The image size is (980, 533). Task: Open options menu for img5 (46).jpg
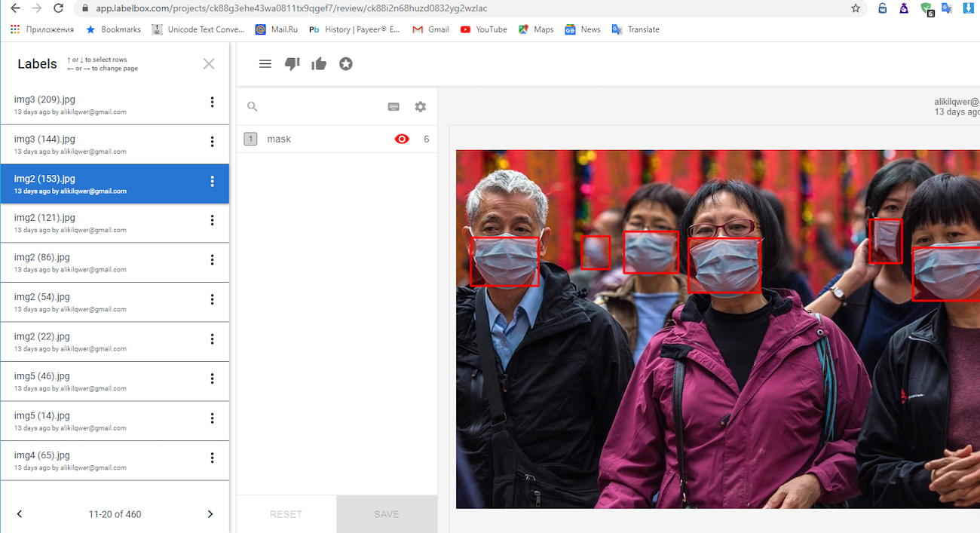[x=212, y=378]
